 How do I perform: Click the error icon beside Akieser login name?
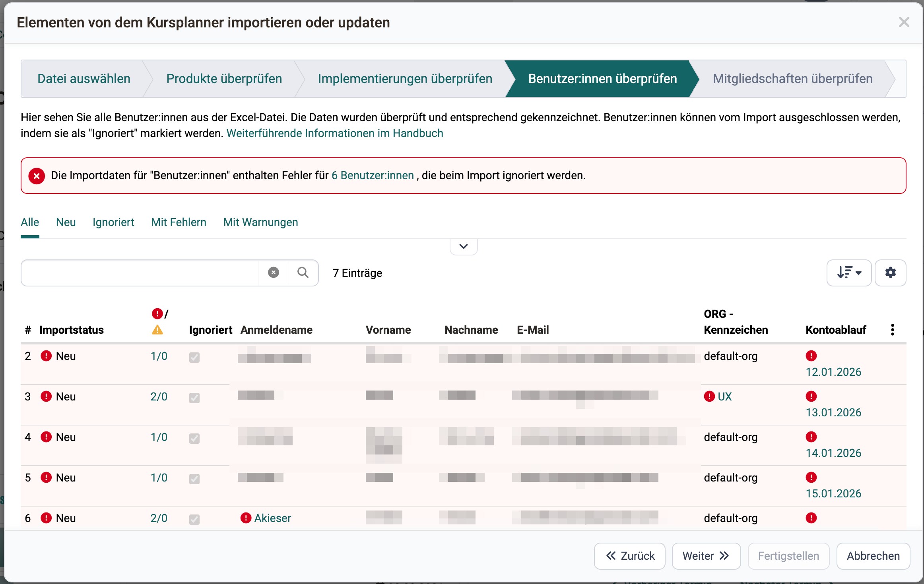point(246,518)
